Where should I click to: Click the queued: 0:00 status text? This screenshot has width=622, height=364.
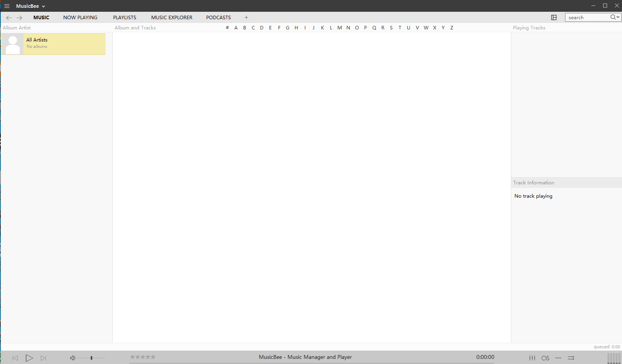click(607, 347)
